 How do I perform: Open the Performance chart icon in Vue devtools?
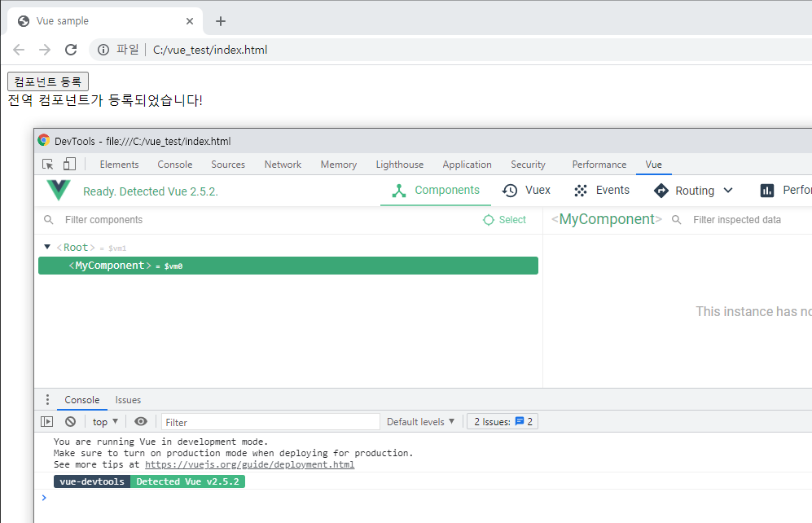coord(767,191)
